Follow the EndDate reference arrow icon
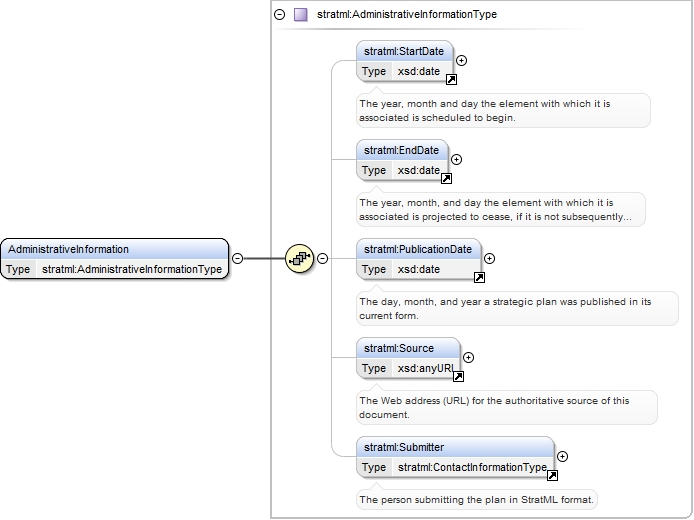The image size is (694, 520). [446, 179]
